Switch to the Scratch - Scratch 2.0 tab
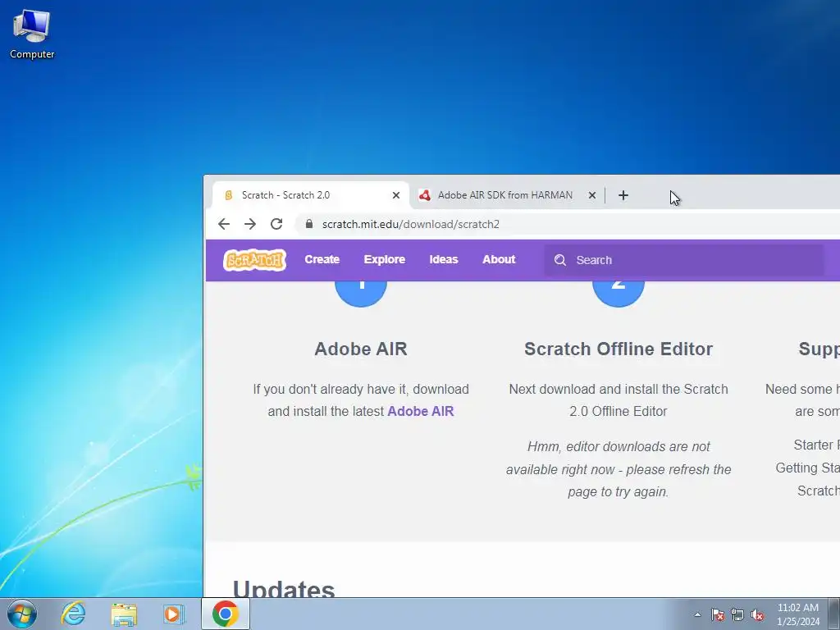This screenshot has width=840, height=630. (311, 195)
